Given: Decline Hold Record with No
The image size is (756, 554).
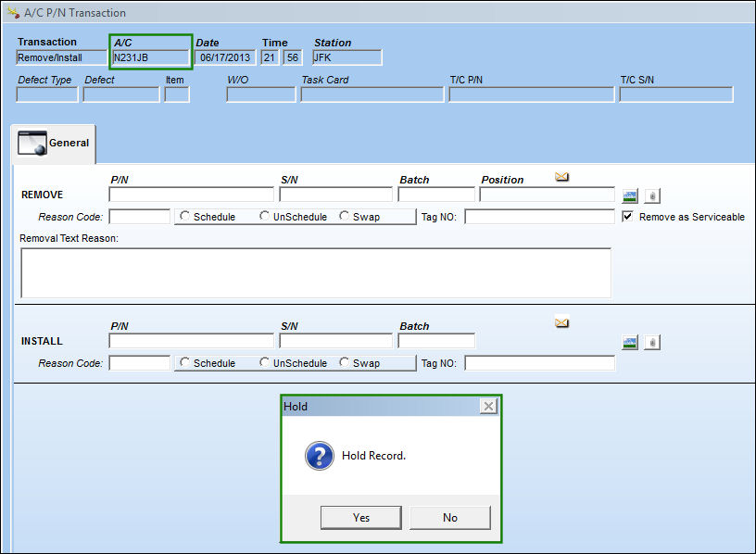Looking at the screenshot, I should click(450, 517).
